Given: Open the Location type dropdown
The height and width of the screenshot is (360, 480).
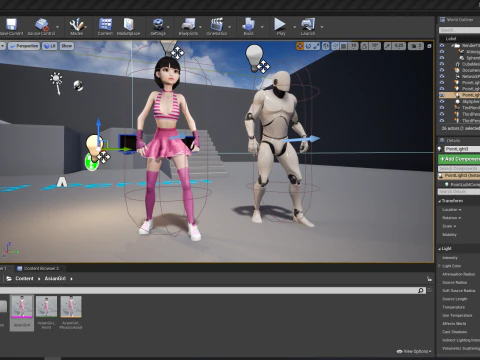Looking at the screenshot, I should [452, 210].
